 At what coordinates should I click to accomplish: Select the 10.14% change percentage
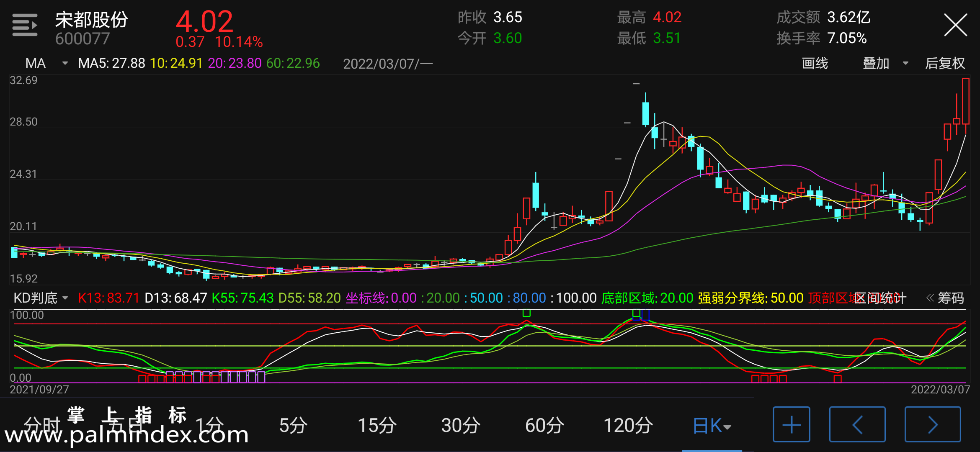(239, 42)
